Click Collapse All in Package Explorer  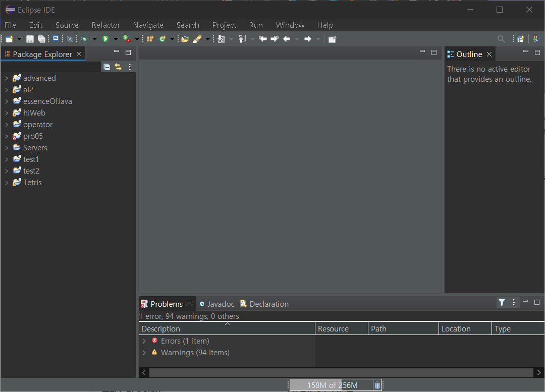106,67
